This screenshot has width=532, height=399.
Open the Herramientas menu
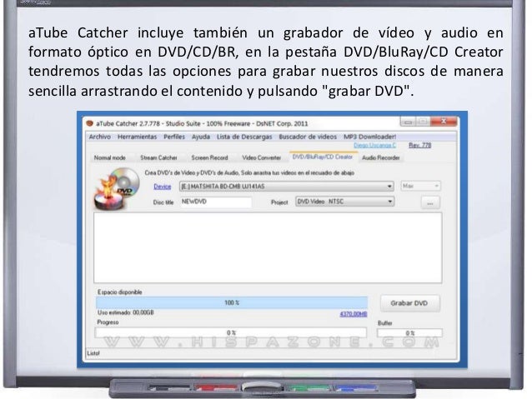[137, 137]
